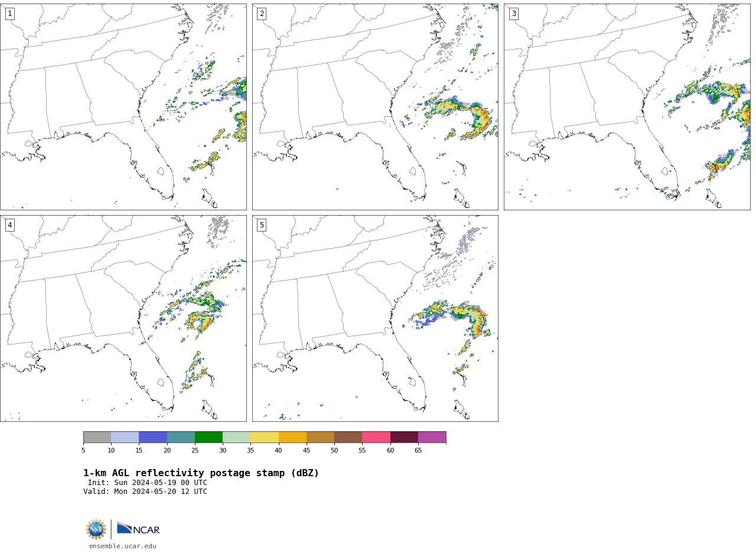The width and height of the screenshot is (756, 553).
Task: Click the pale green 30-35 dBZ swatch
Action: (x=236, y=437)
